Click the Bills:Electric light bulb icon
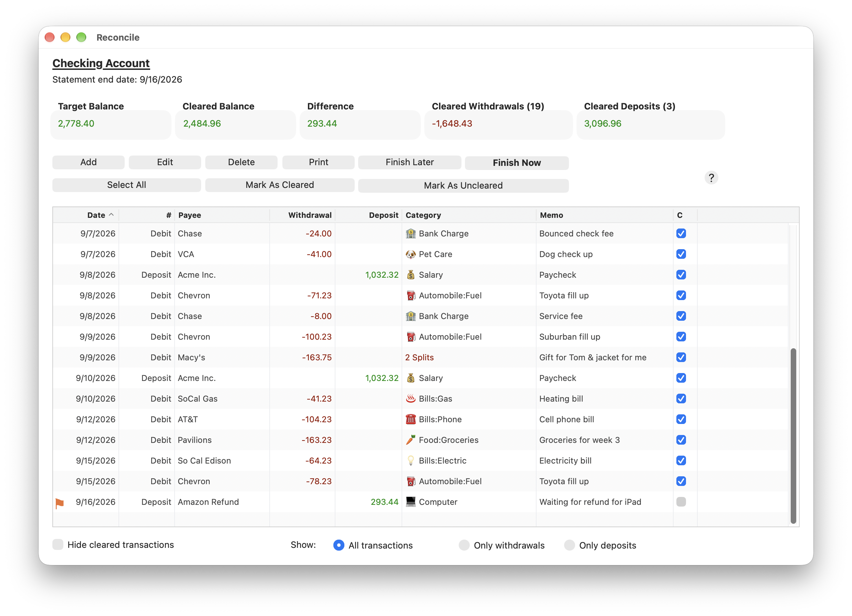The width and height of the screenshot is (852, 616). pyautogui.click(x=411, y=460)
